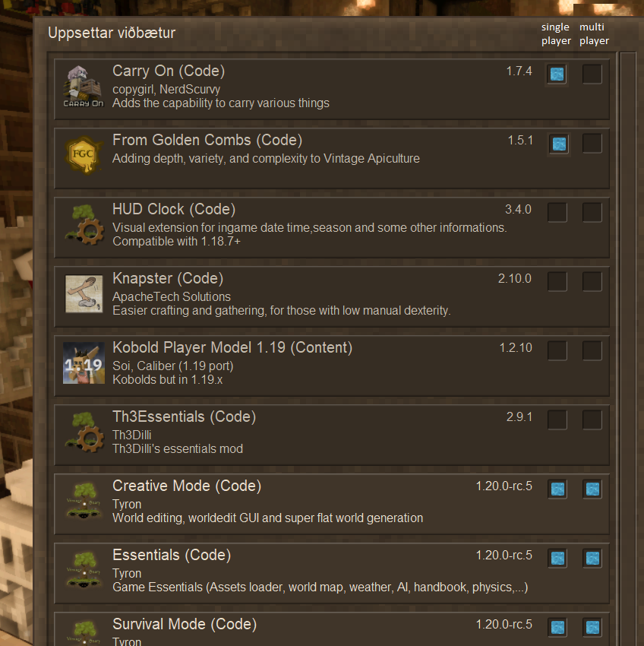The width and height of the screenshot is (644, 646).
Task: Enable Knapster for multi player
Action: [x=592, y=282]
